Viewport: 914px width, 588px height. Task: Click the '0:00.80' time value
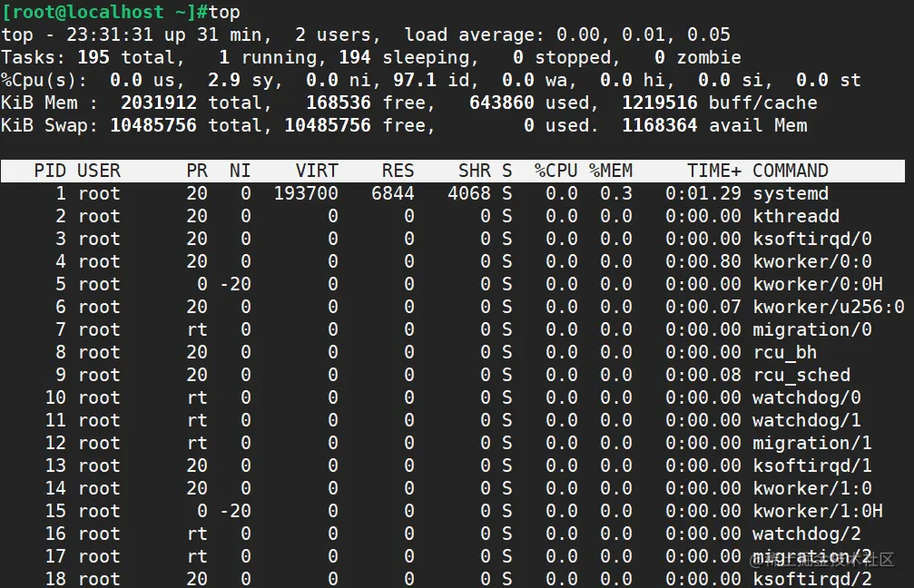pos(703,261)
